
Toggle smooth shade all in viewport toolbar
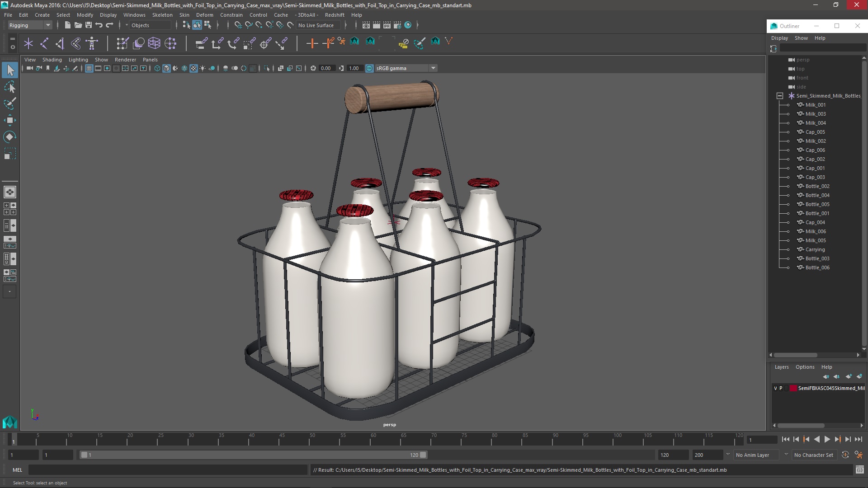click(x=166, y=68)
